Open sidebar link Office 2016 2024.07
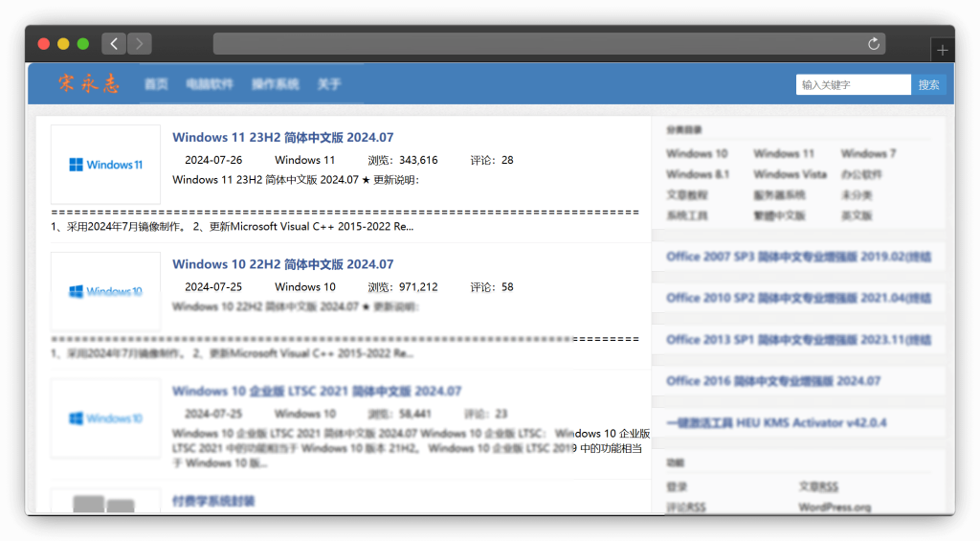The height and width of the screenshot is (541, 980). [773, 381]
